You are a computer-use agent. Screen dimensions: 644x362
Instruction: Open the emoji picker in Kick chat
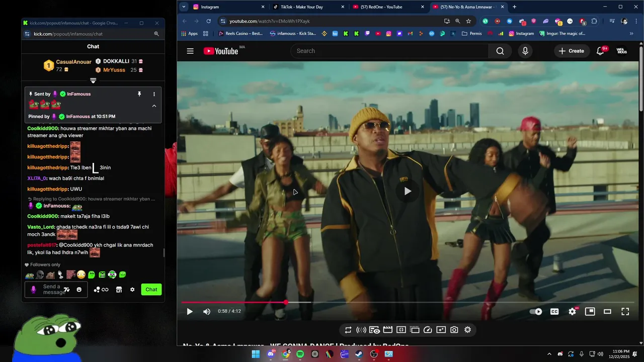tap(79, 290)
